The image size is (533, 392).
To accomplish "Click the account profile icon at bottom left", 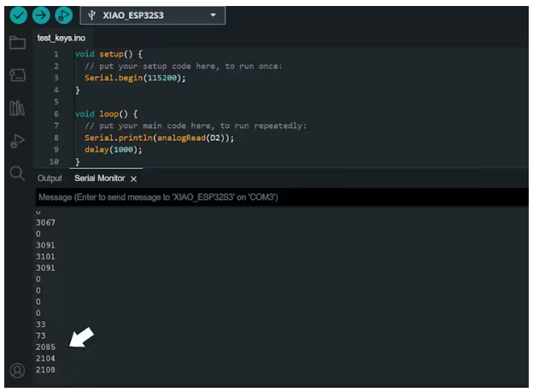I will [x=16, y=371].
